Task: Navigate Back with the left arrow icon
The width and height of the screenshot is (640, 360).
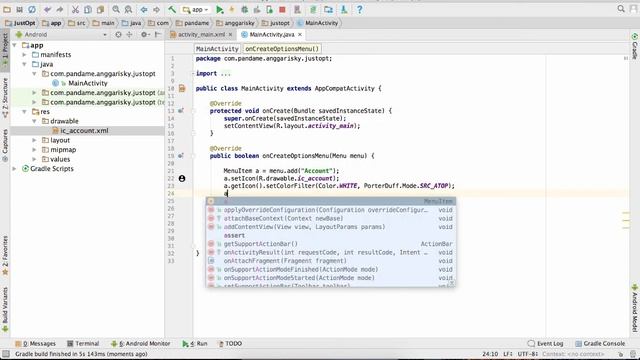Action: pyautogui.click(x=144, y=9)
